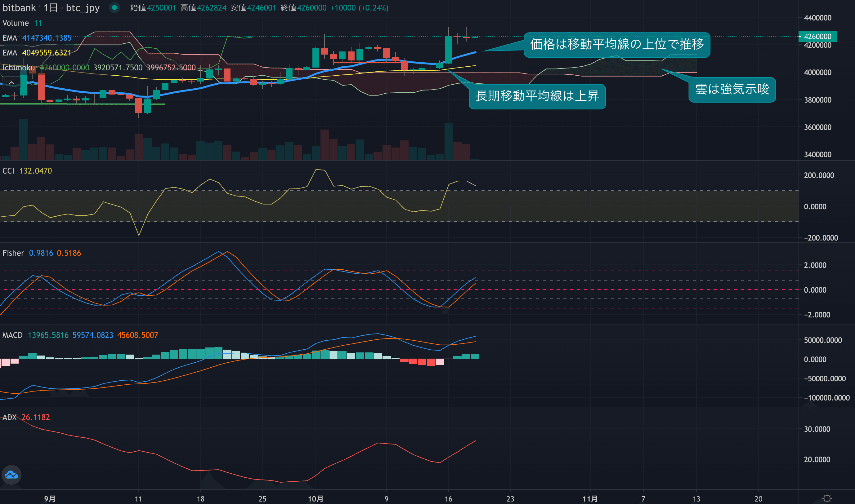The image size is (855, 504).
Task: Select the Ichimoku indicator legend
Action: [19, 68]
